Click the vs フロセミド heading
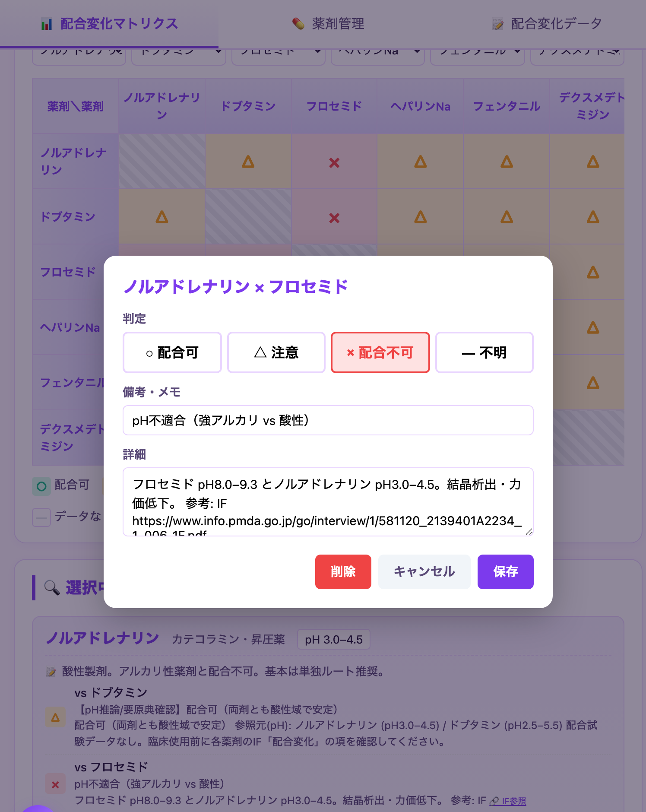646x812 pixels. coord(111,767)
